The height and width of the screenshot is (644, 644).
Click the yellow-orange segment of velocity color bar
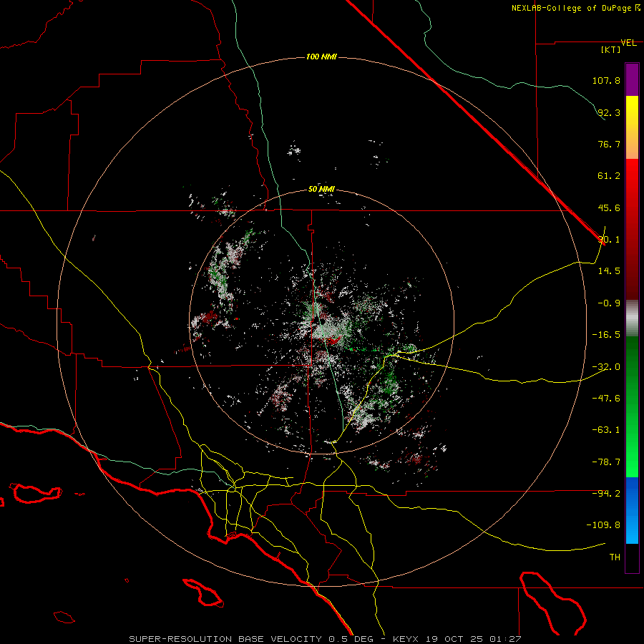[632, 127]
